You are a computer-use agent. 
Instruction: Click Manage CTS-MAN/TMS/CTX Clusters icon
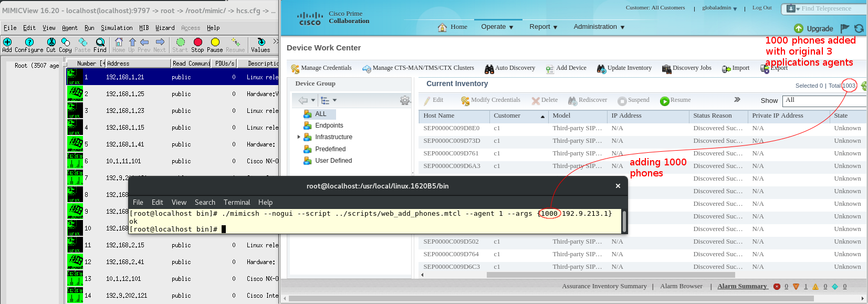pos(367,69)
